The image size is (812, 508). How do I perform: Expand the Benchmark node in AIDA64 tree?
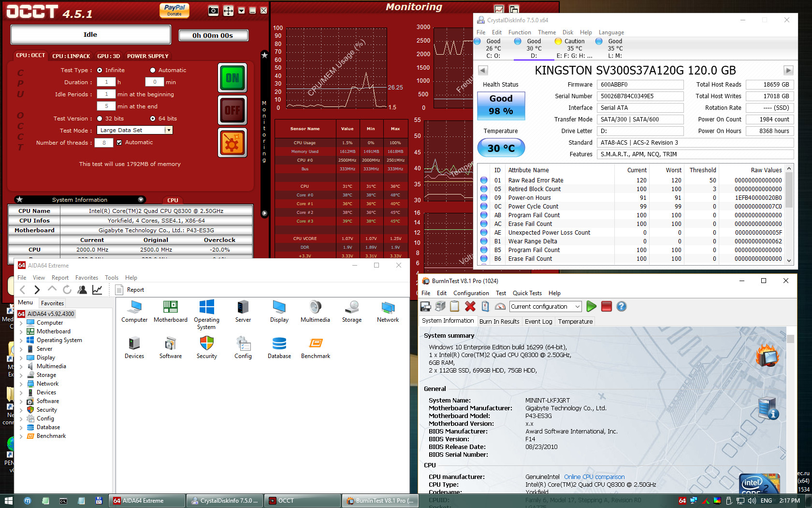tap(21, 436)
